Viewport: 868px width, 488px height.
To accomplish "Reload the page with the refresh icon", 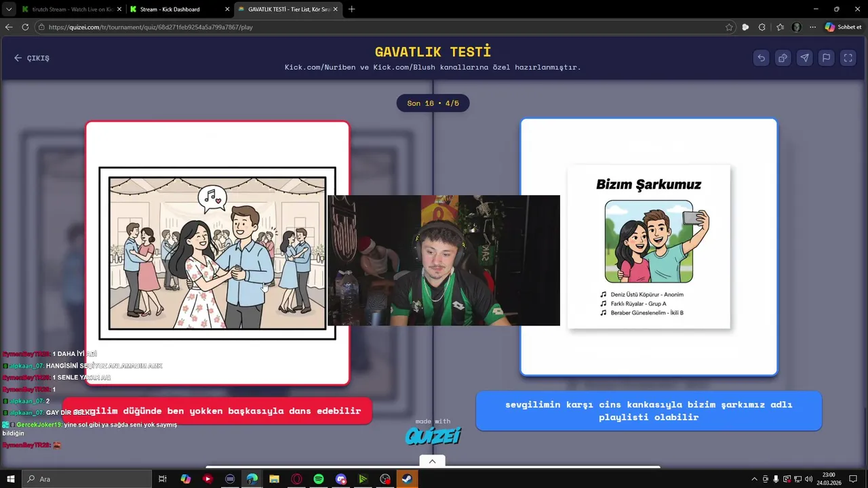I will pyautogui.click(x=25, y=27).
